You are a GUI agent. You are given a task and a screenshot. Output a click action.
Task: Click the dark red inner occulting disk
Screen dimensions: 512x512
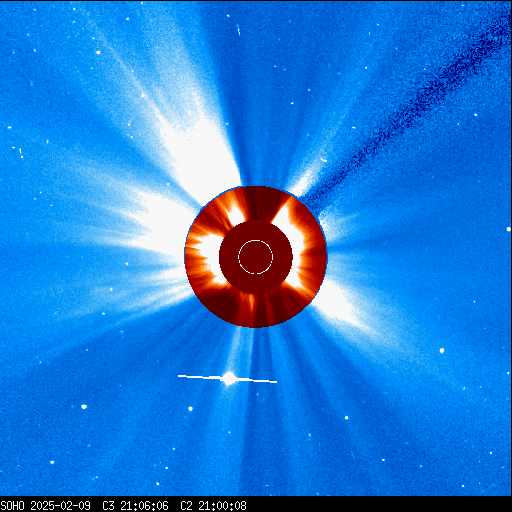pyautogui.click(x=256, y=257)
